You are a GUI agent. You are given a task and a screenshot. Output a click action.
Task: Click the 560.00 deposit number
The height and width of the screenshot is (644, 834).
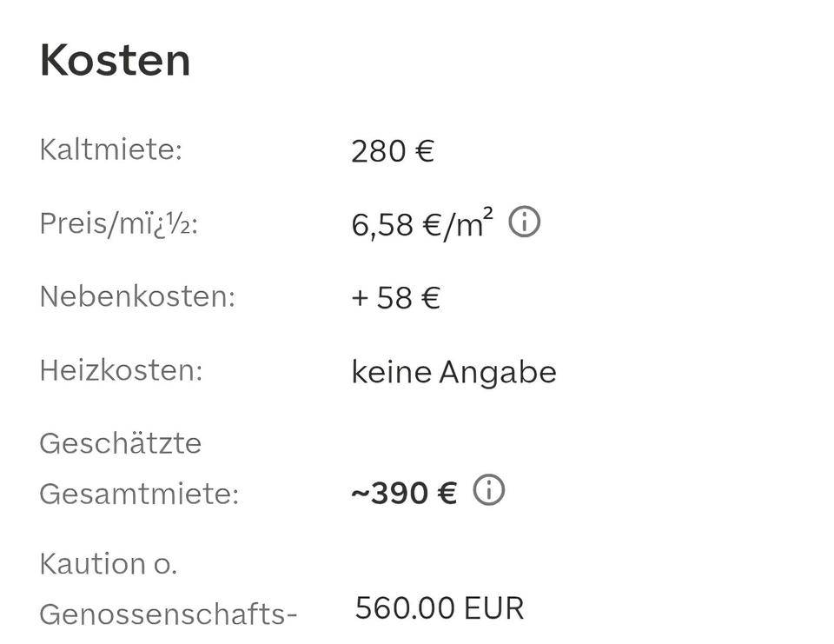coord(406,608)
